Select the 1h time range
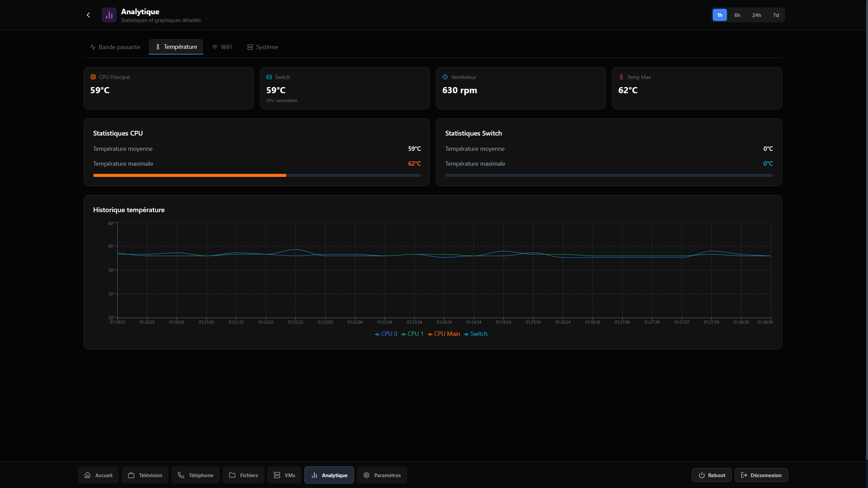 pyautogui.click(x=719, y=15)
